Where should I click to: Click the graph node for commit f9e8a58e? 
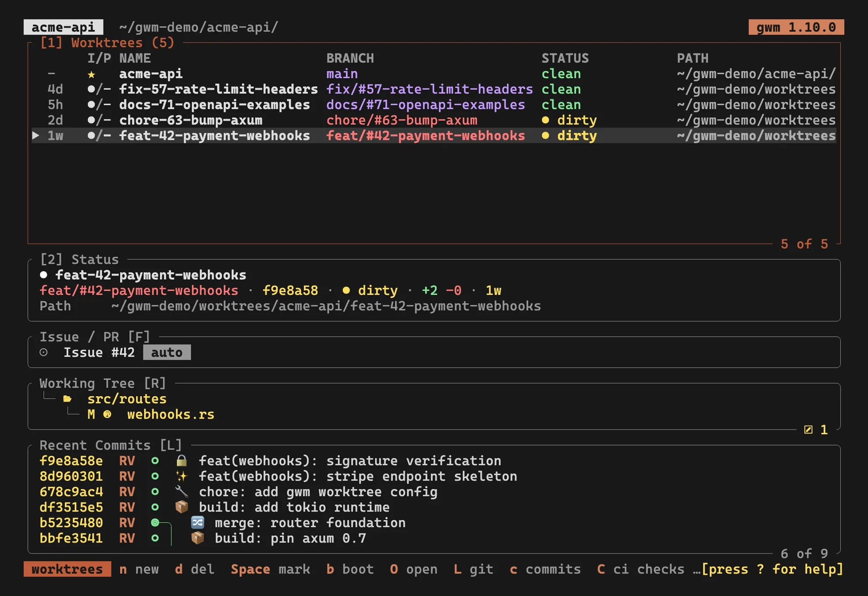tap(155, 461)
